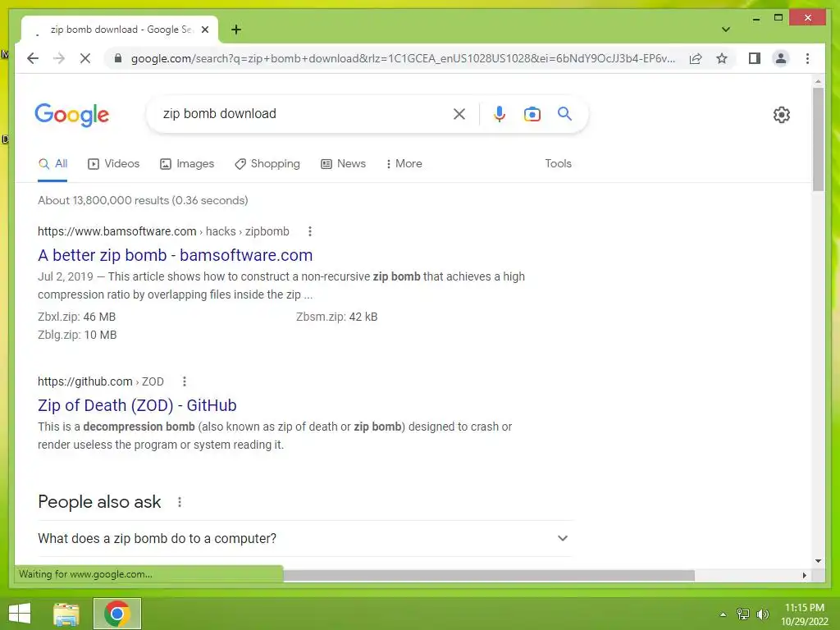Submit search with magnifier button

click(x=564, y=113)
